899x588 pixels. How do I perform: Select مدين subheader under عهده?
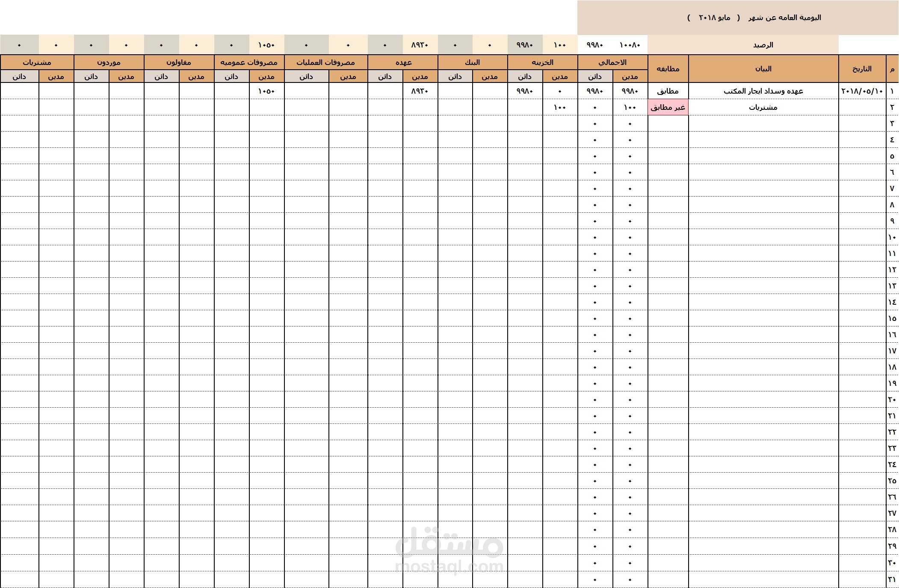point(420,76)
